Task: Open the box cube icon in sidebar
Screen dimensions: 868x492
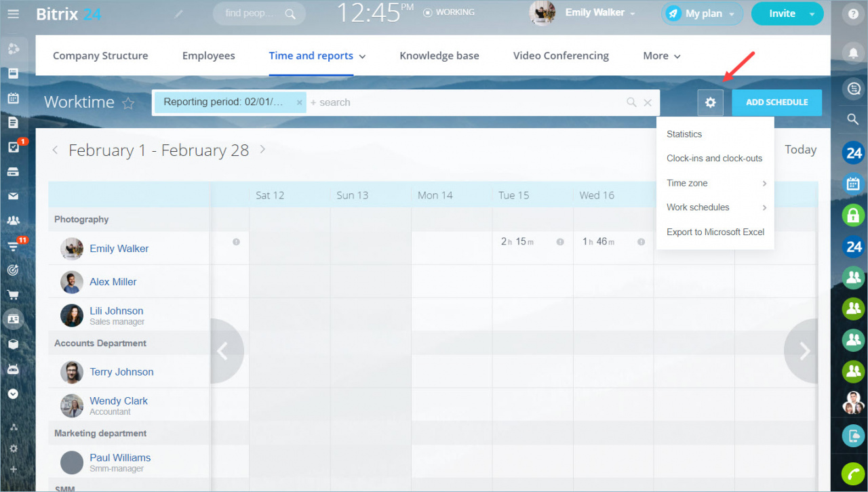Action: pos(13,344)
